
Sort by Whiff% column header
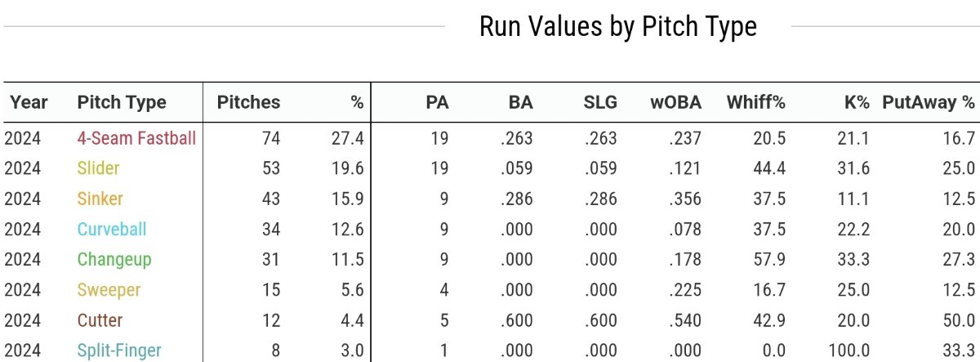click(x=755, y=102)
